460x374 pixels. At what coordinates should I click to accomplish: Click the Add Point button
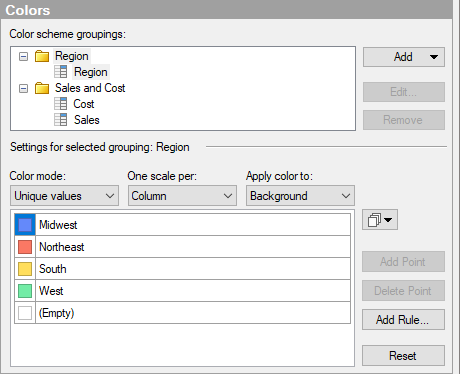click(x=403, y=262)
